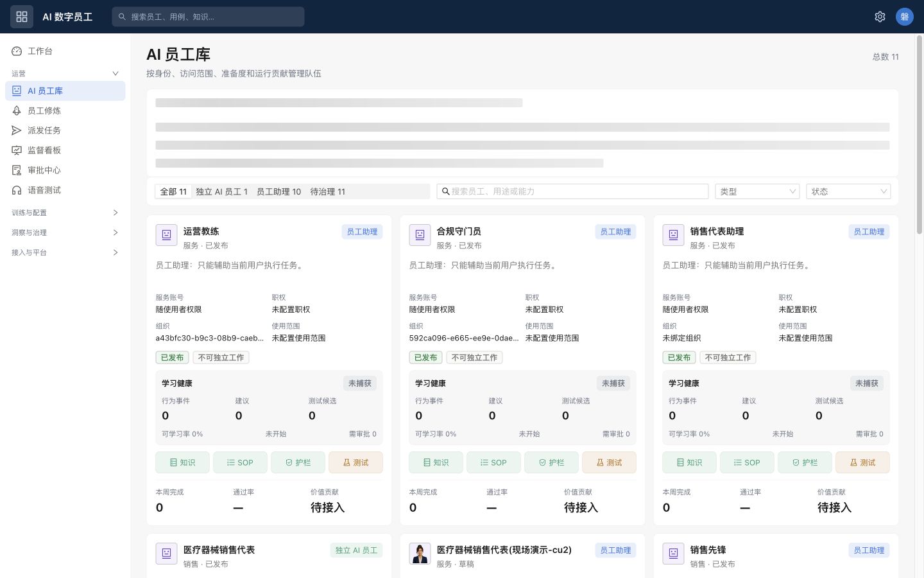Open 知识 for 运营教练
Image resolution: width=924 pixels, height=578 pixels.
(182, 462)
